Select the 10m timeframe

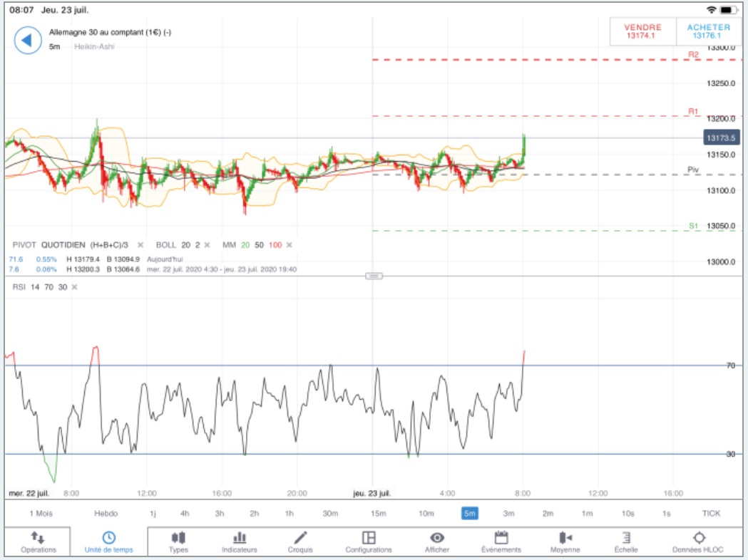(x=426, y=513)
